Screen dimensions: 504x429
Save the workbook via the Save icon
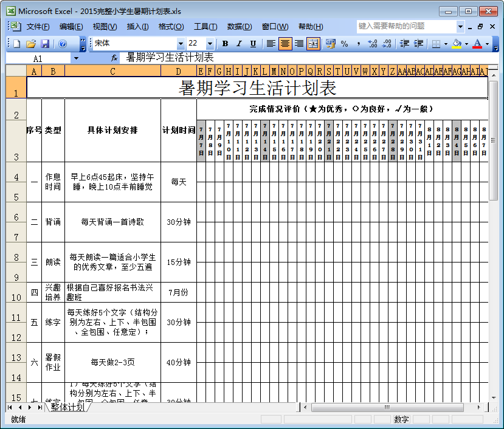[x=44, y=44]
